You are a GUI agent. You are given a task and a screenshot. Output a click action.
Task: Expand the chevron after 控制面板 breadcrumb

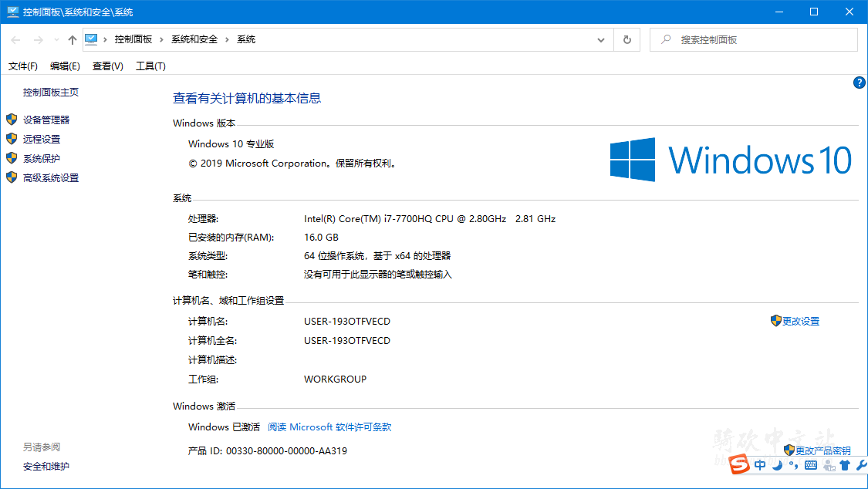[161, 39]
